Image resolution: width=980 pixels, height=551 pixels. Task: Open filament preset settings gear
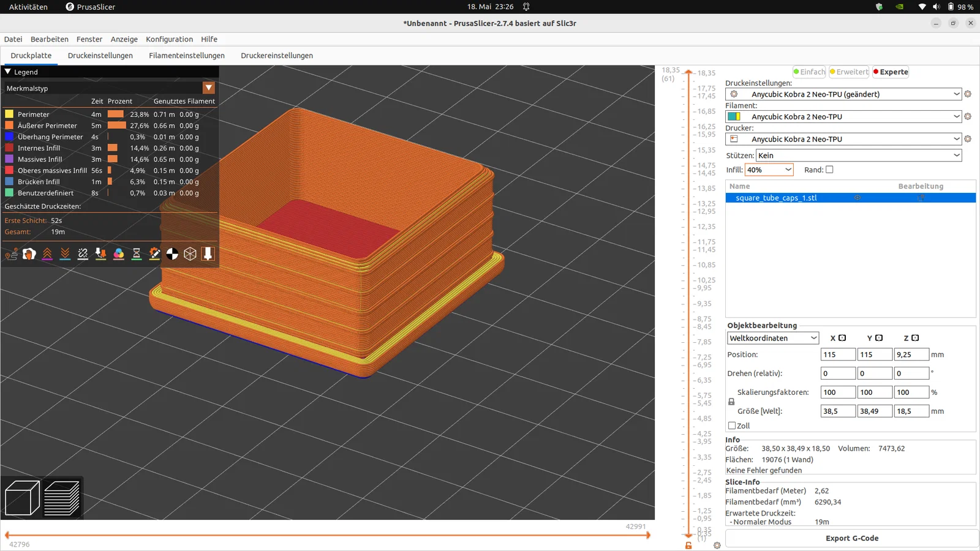pos(968,116)
